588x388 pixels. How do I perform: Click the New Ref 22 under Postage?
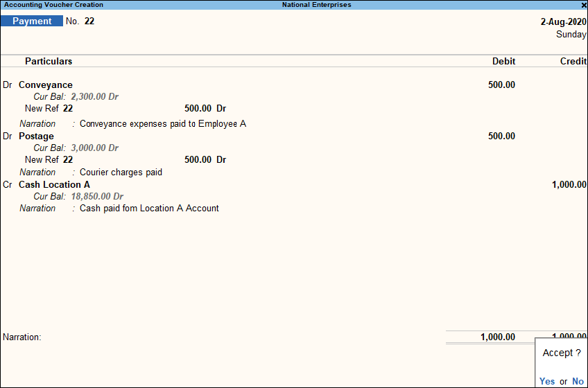(x=49, y=159)
